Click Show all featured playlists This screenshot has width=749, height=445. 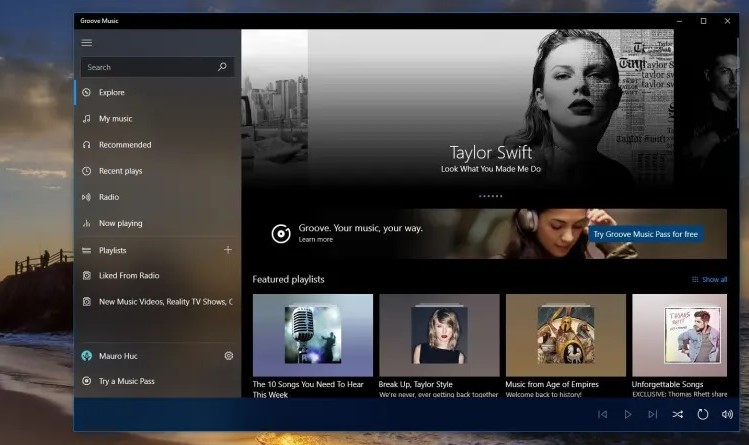click(714, 279)
